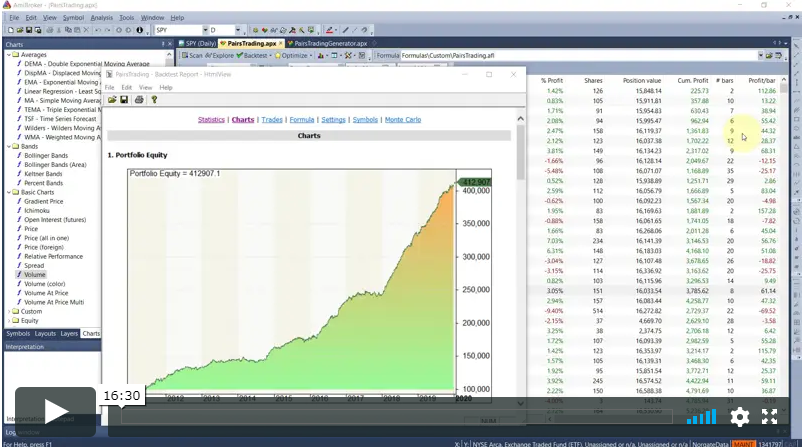
Task: Expand the Custom folder
Action: click(x=9, y=311)
